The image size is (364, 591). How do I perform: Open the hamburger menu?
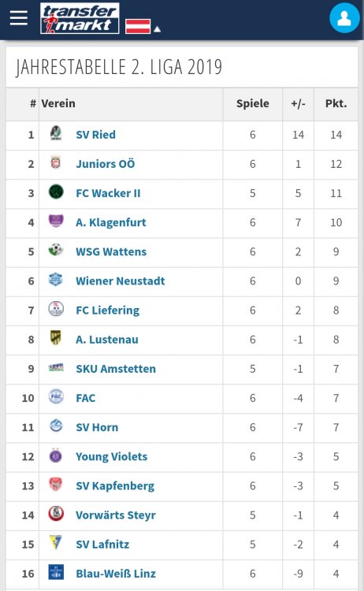point(19,17)
